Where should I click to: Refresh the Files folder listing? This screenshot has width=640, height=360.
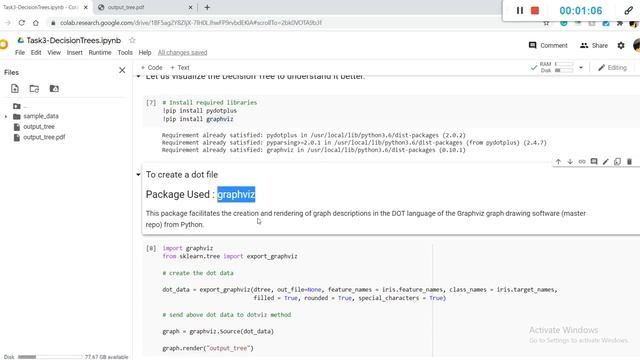coord(34,89)
